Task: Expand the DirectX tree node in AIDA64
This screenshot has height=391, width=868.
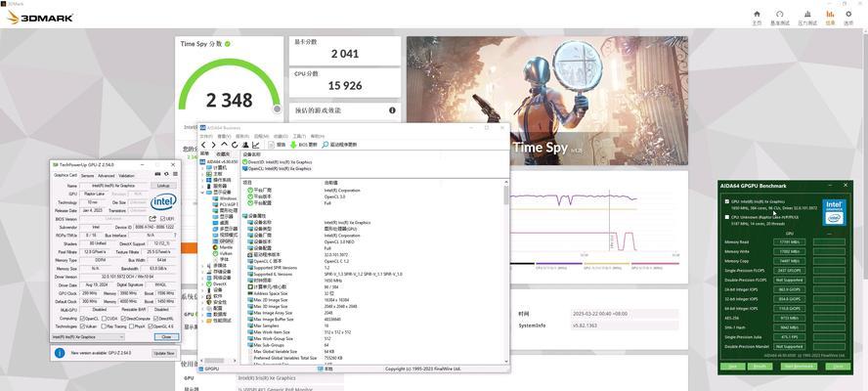Action: pyautogui.click(x=202, y=284)
